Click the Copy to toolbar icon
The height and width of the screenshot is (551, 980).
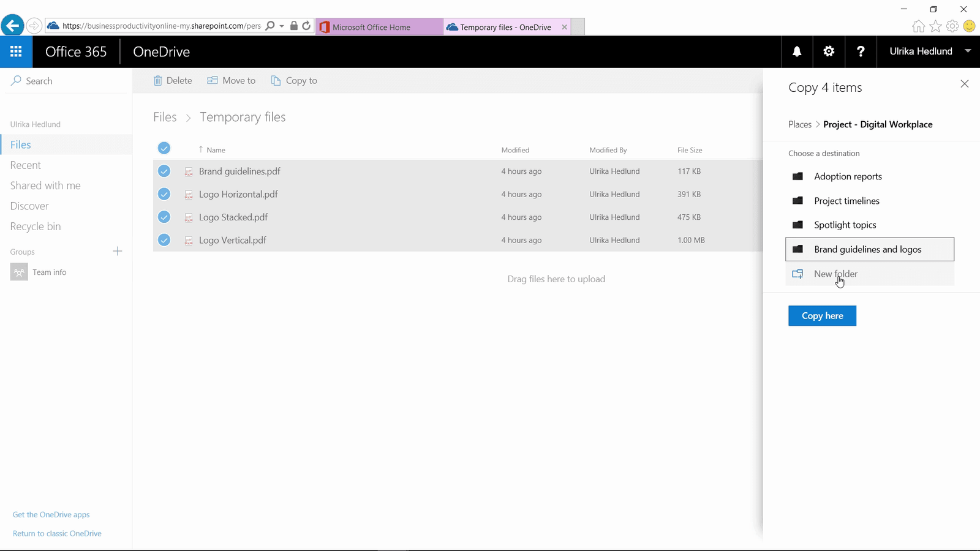click(x=275, y=80)
